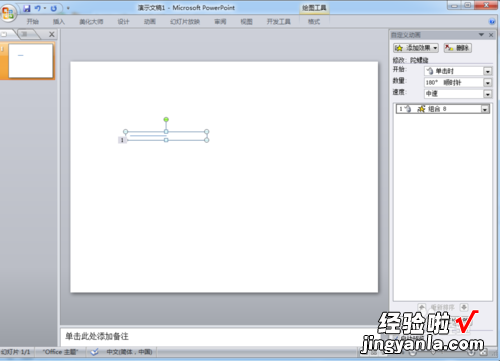Expand dropdown arrow of 组合 8 animation
This screenshot has width=500, height=361.
pyautogui.click(x=485, y=109)
